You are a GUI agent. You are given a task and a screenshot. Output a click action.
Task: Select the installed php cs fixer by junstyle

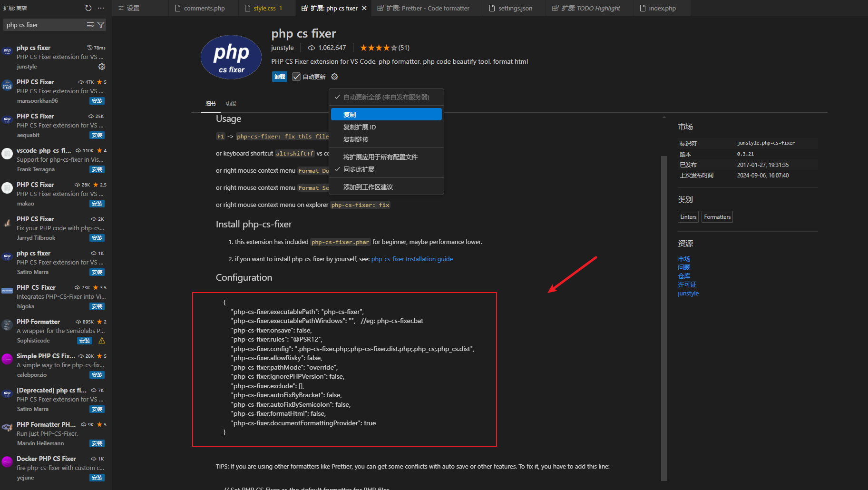[56, 57]
